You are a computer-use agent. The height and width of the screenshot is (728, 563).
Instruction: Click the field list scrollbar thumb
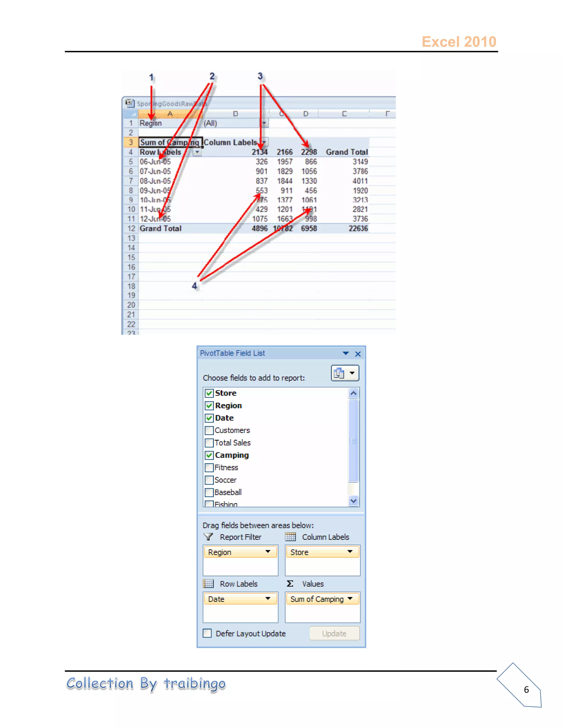tap(354, 441)
